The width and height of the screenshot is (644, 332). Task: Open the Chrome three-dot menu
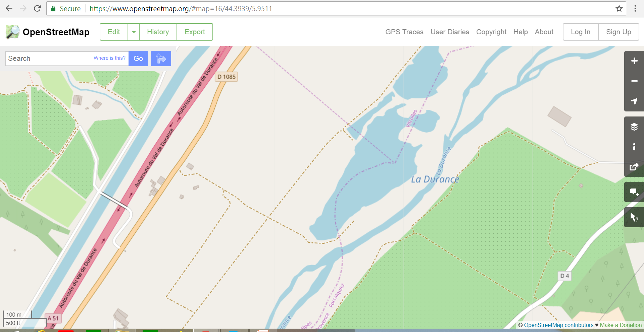(635, 9)
